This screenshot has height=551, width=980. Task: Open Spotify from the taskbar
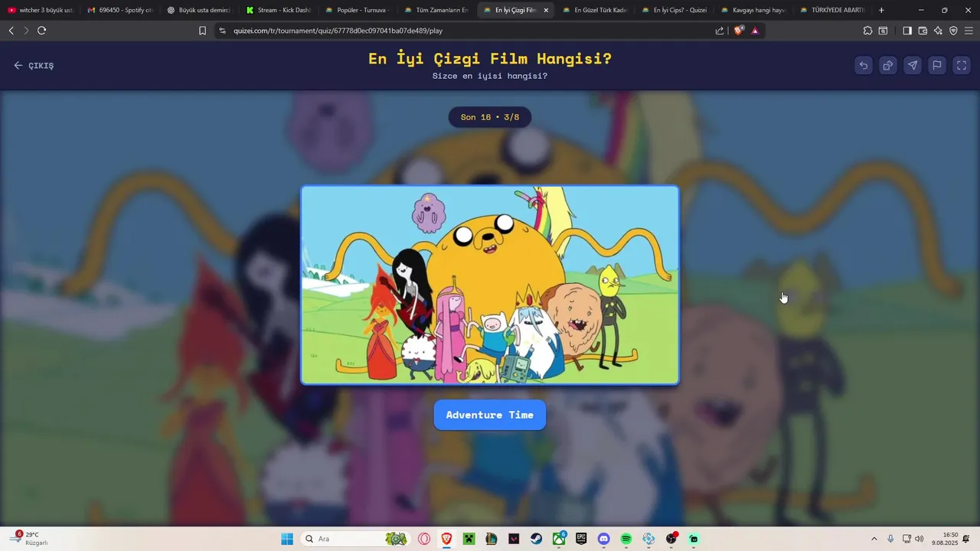[626, 539]
